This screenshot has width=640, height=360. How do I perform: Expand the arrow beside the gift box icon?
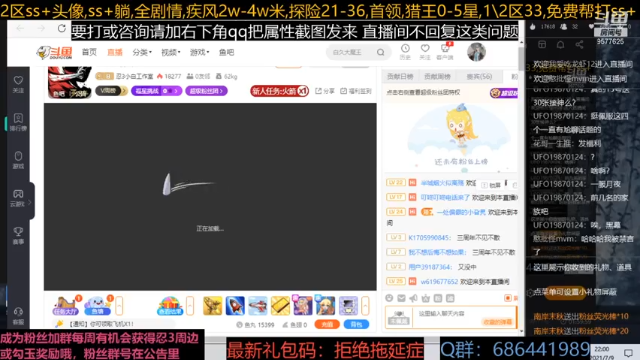point(190,305)
